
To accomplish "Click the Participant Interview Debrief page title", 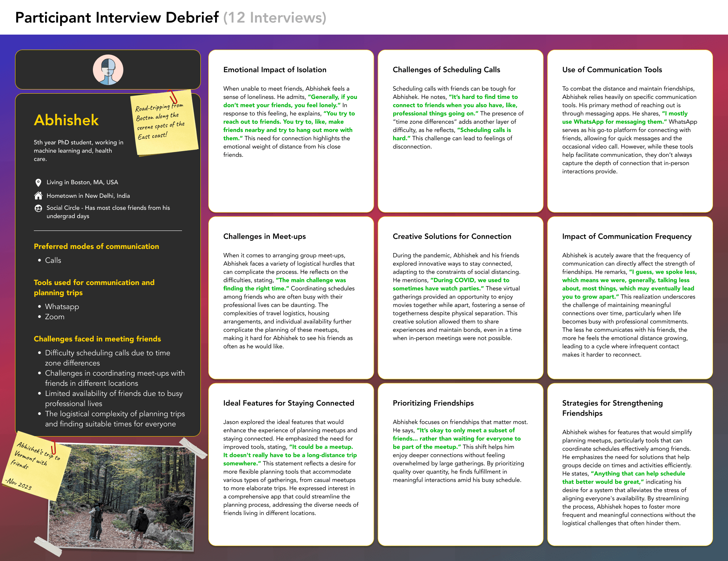I will (117, 17).
